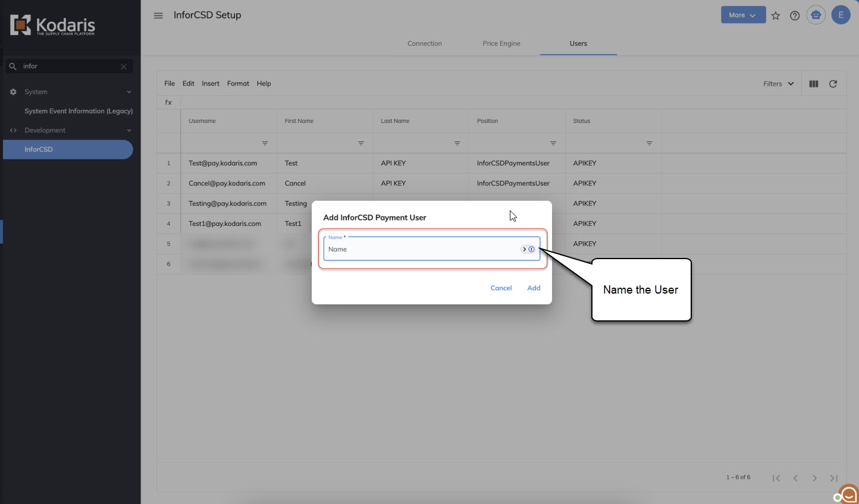The height and width of the screenshot is (504, 859).
Task: Go to last page of results
Action: tap(834, 478)
